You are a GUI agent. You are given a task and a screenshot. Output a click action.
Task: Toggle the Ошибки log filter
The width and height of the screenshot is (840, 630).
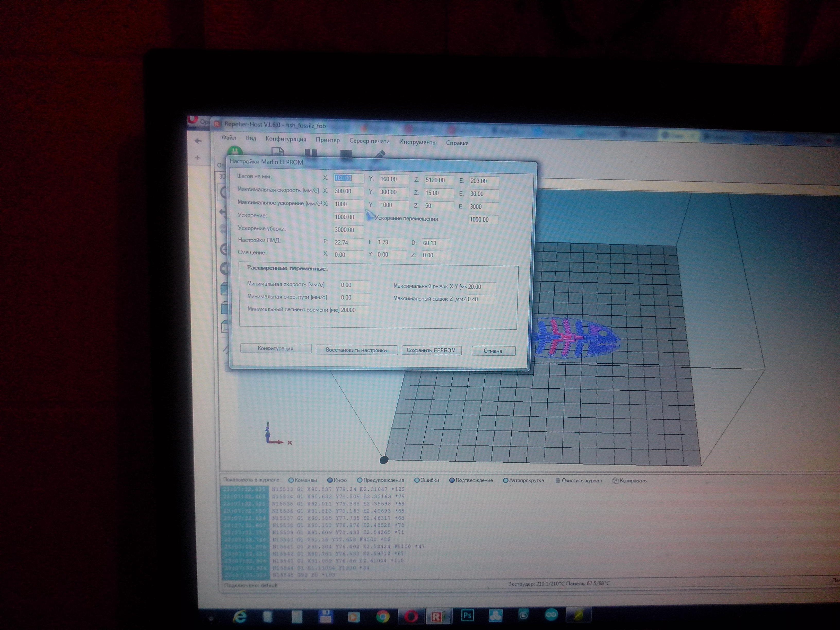point(417,480)
